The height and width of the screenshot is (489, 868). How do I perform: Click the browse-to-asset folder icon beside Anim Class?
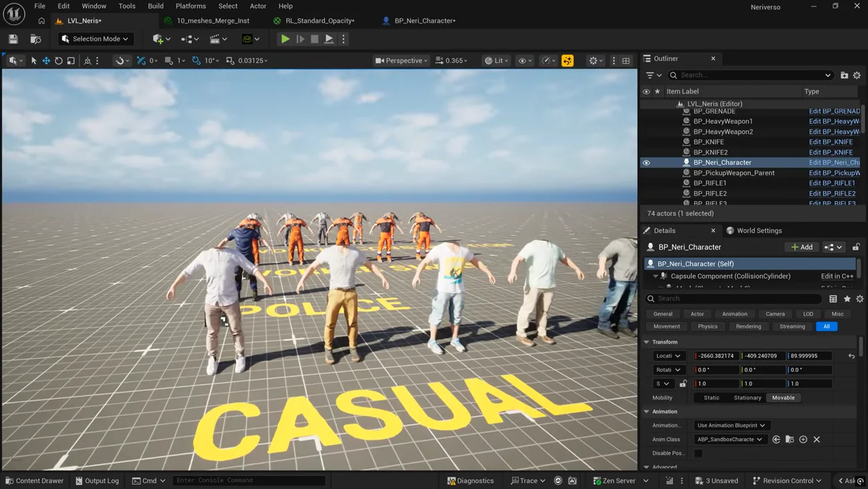click(790, 439)
